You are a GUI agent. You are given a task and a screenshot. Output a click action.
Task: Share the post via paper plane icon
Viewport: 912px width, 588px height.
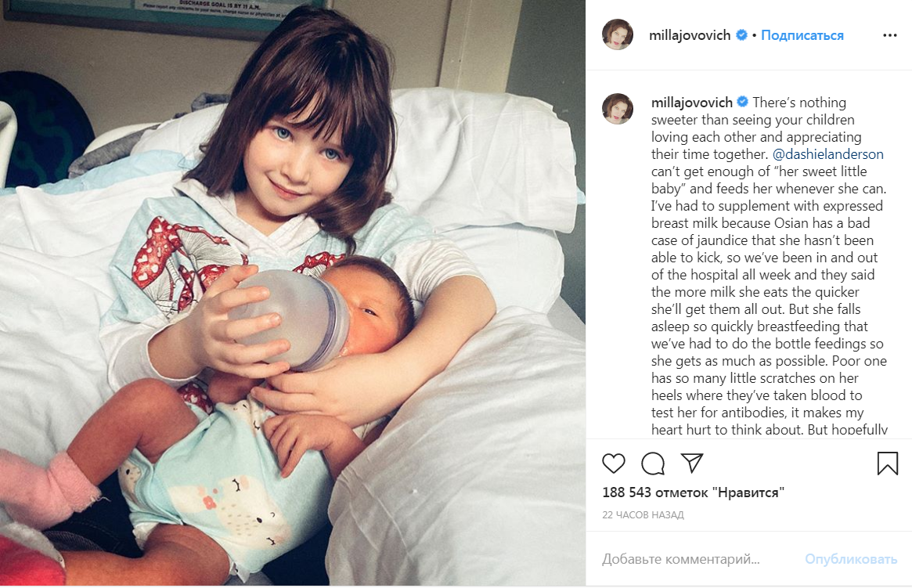692,463
